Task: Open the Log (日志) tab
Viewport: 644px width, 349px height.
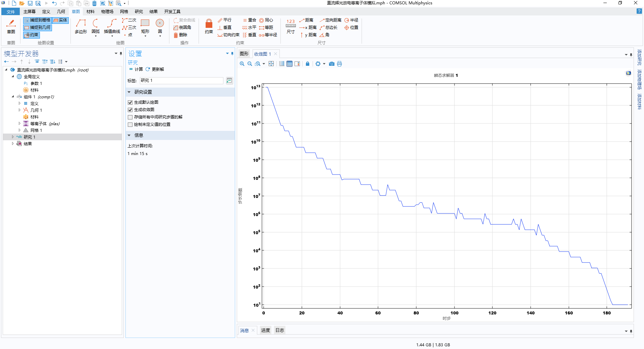Action: point(280,331)
